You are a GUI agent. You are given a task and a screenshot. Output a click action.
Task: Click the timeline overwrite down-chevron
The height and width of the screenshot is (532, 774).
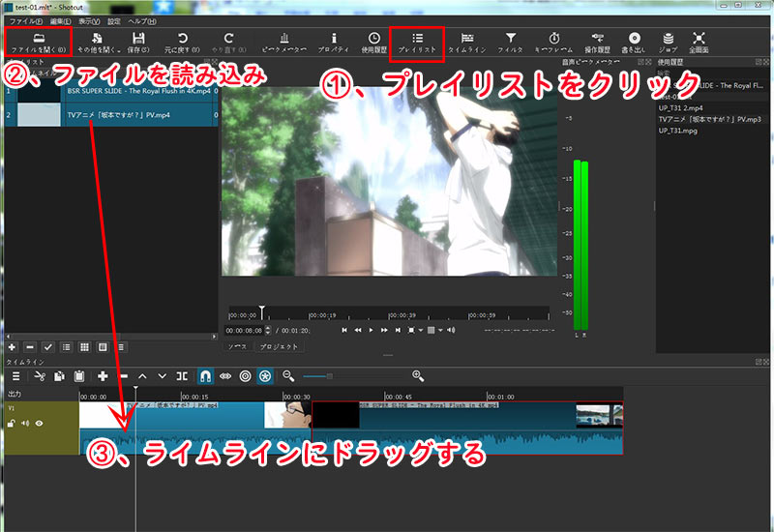click(162, 376)
